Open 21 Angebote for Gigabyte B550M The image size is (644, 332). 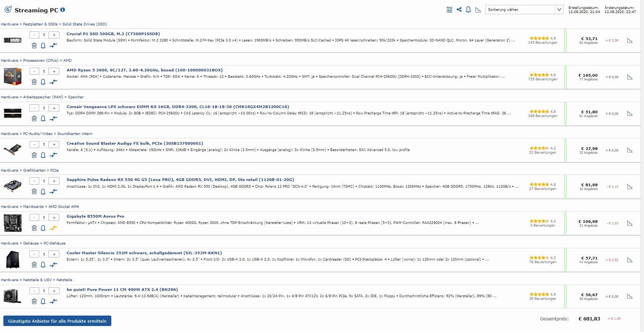point(588,225)
